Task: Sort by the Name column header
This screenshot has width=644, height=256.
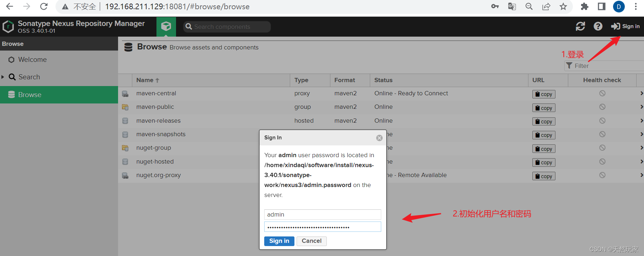Action: [211, 80]
